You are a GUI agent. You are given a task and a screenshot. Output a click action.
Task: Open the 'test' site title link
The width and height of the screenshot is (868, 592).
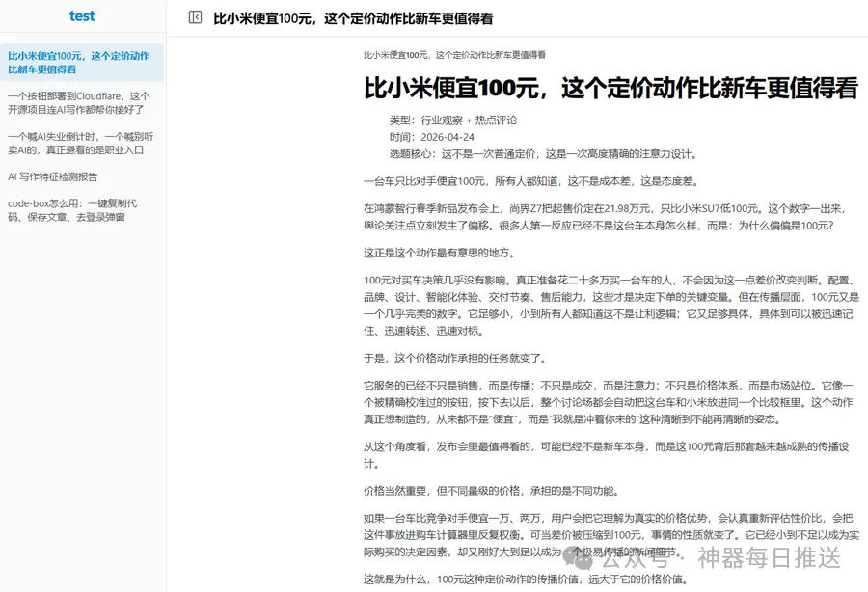pyautogui.click(x=82, y=16)
